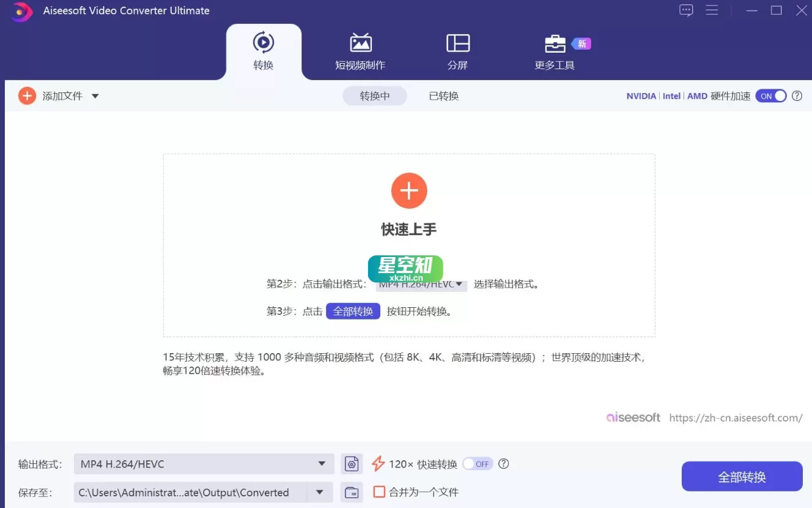Enable the 120× fast conversion toggle
812x508 pixels.
pyautogui.click(x=477, y=464)
